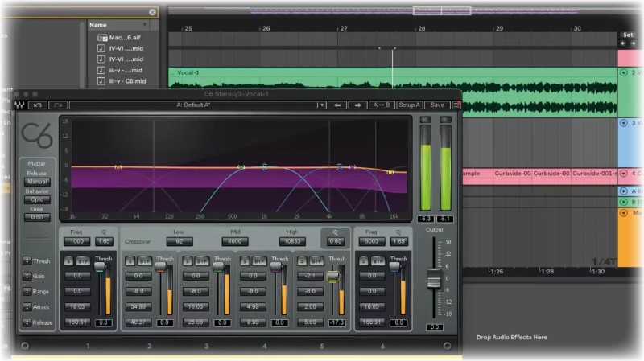Viewport: 644px width, 361px height.
Task: Click the Manual release mode button
Action: [x=37, y=182]
